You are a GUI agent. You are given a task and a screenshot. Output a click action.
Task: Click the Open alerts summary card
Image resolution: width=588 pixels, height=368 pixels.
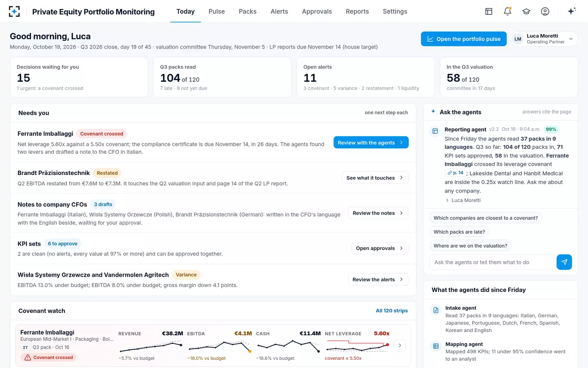[365, 77]
